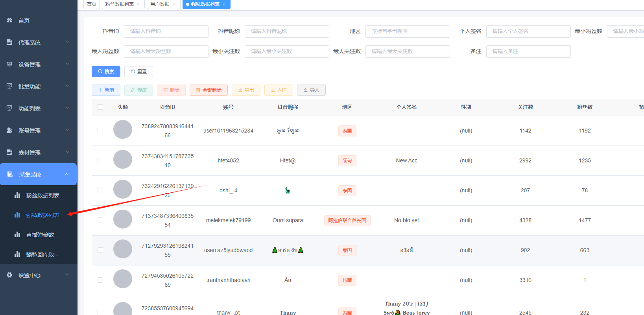Click chart icon beside 粉丝数据列表

coord(17,195)
